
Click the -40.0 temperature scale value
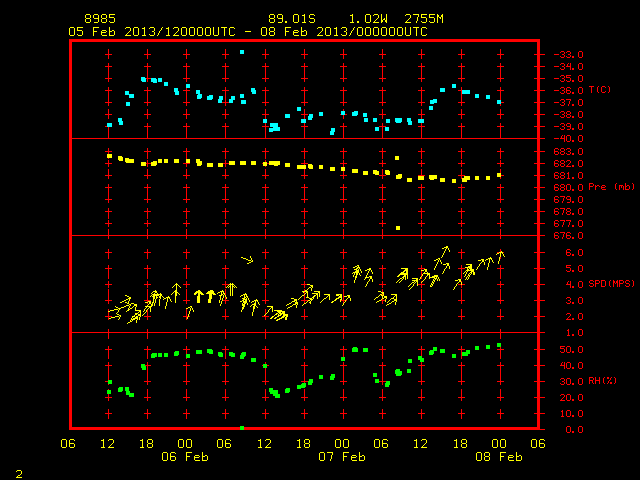click(569, 139)
